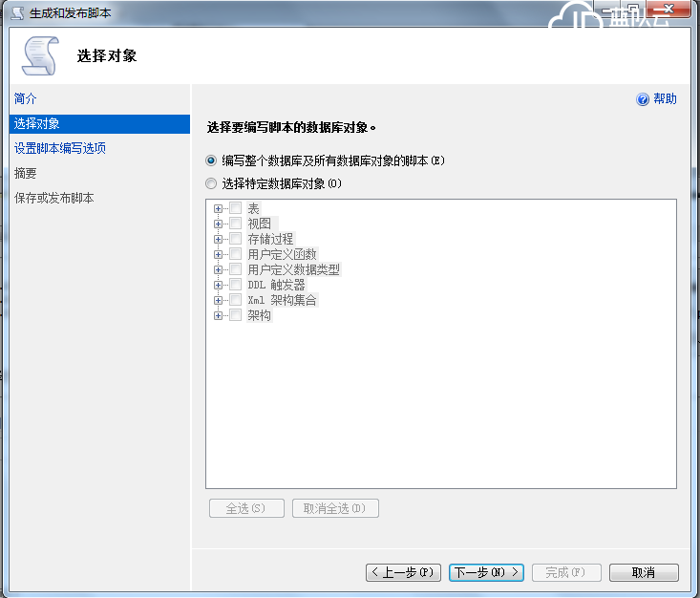Expand the 表 tree node
Image resolution: width=700 pixels, height=598 pixels.
coord(219,208)
